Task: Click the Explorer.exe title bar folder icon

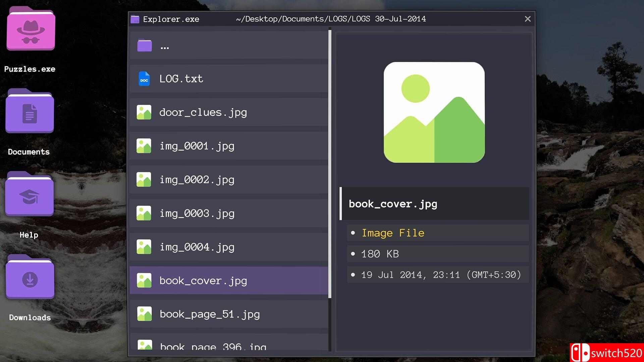Action: [x=135, y=19]
